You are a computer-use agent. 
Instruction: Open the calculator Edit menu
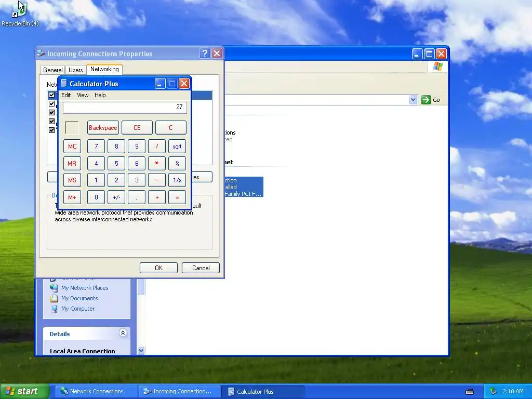(x=66, y=95)
